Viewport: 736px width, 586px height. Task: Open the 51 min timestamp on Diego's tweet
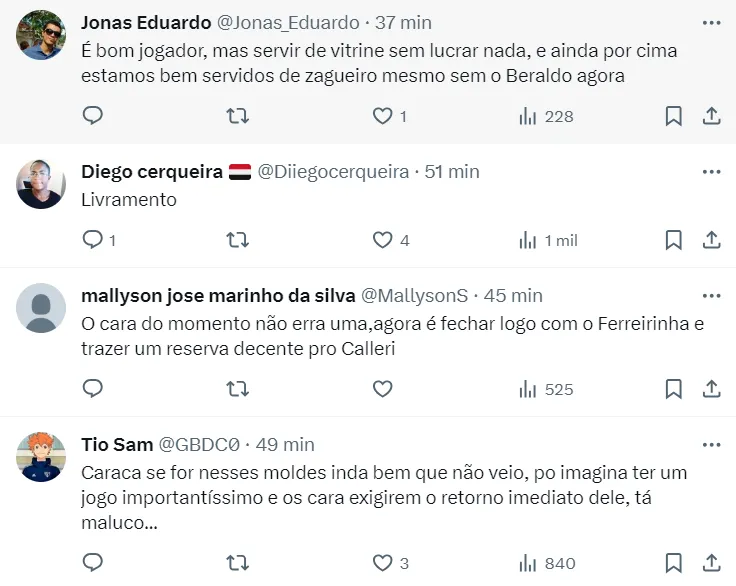pyautogui.click(x=452, y=171)
